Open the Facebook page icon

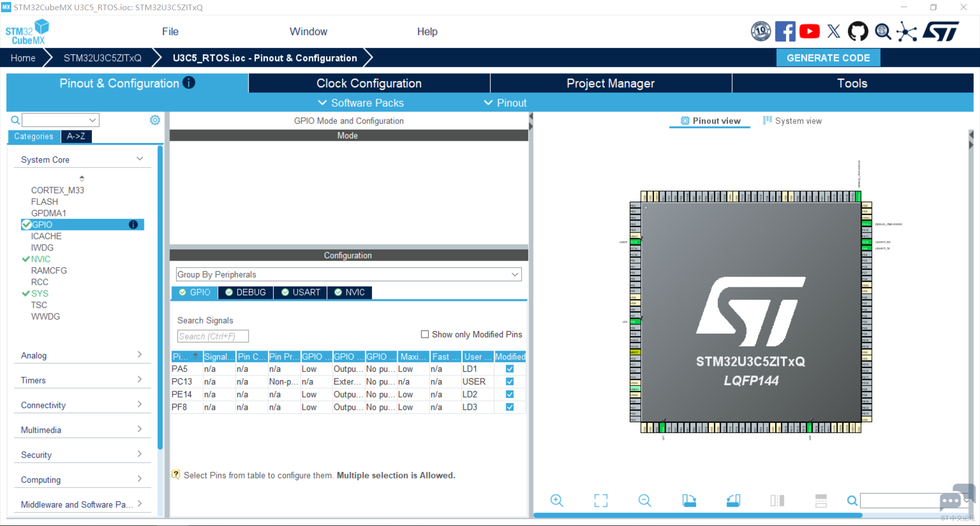click(785, 31)
